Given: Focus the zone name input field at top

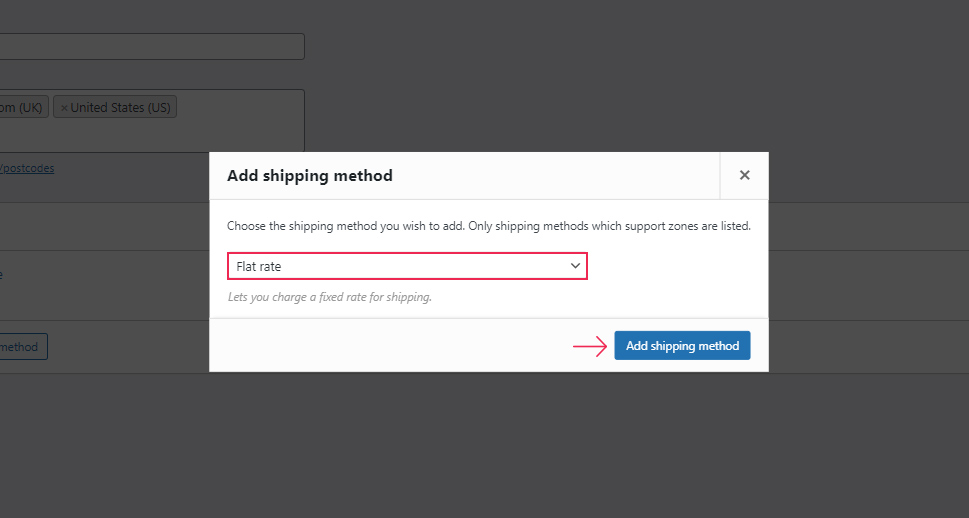Looking at the screenshot, I should 152,46.
